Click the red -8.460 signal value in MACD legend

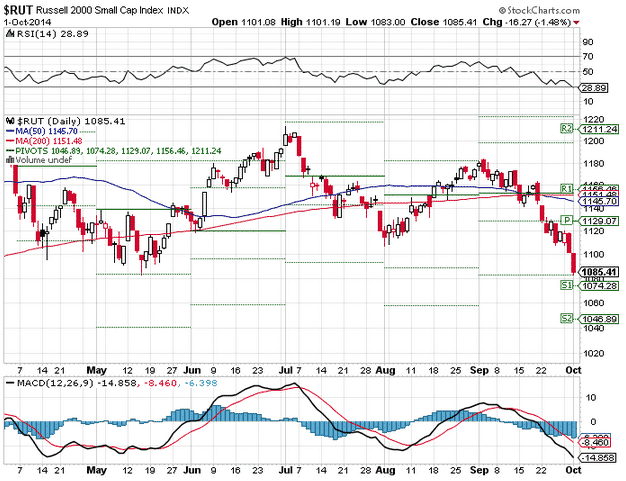pos(160,383)
